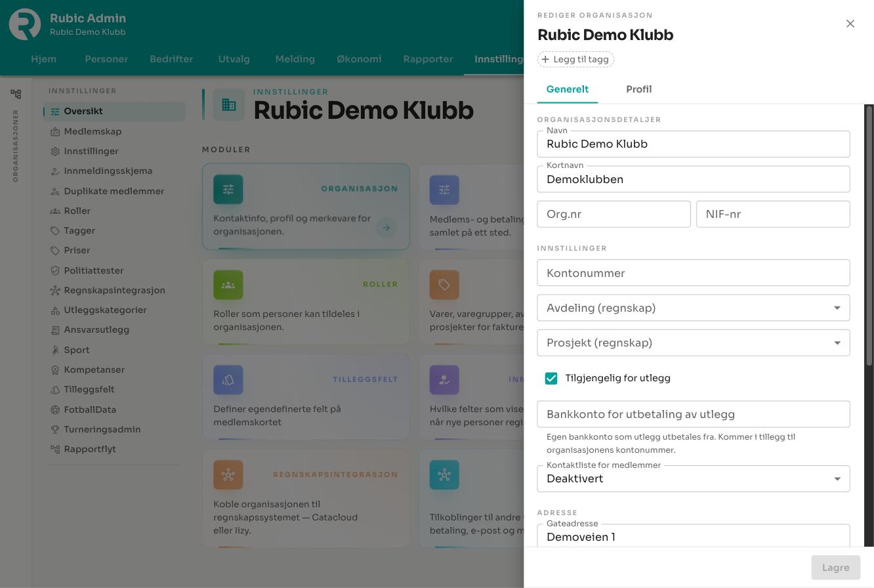This screenshot has width=874, height=588.
Task: Click the arrow icon on Organisasjon card
Action: click(386, 228)
